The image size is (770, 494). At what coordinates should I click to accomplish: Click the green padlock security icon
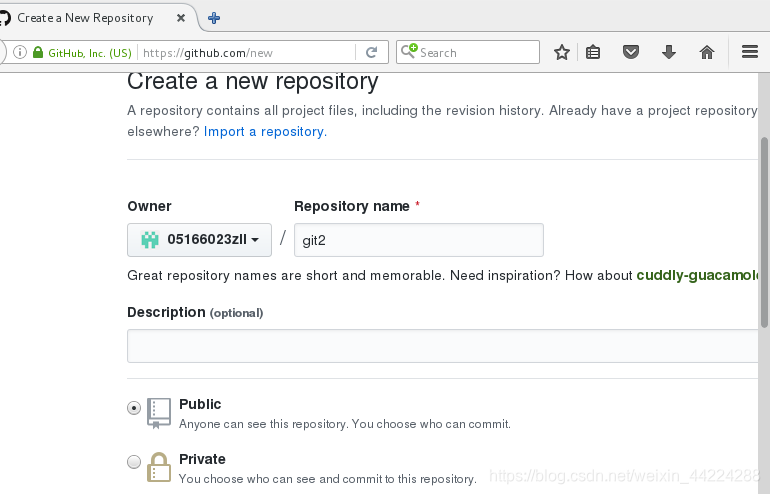coord(38,52)
